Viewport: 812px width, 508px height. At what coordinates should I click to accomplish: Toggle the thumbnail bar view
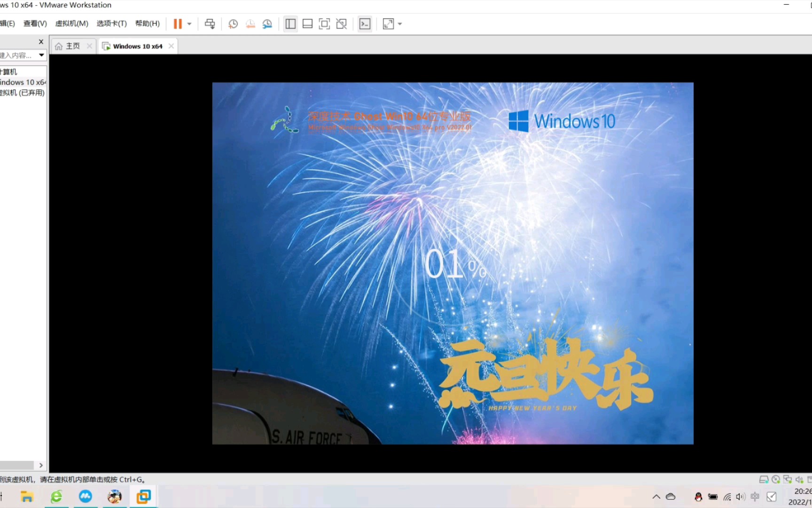click(x=307, y=24)
